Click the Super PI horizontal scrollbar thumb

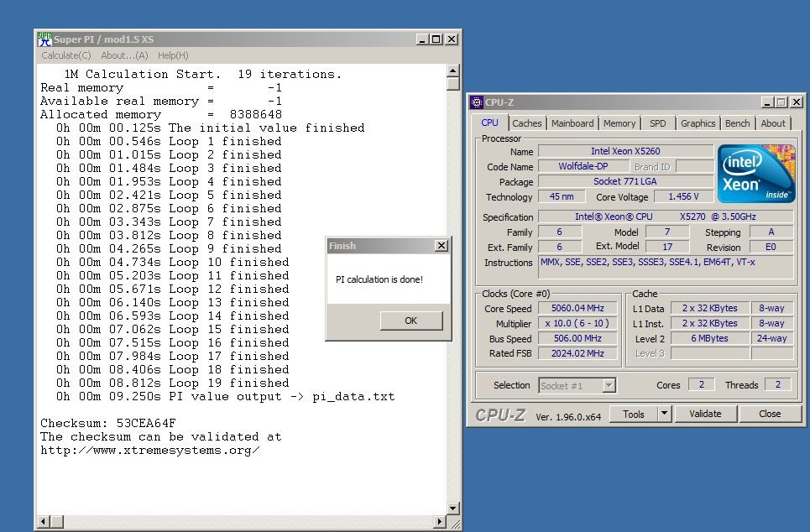[57, 522]
